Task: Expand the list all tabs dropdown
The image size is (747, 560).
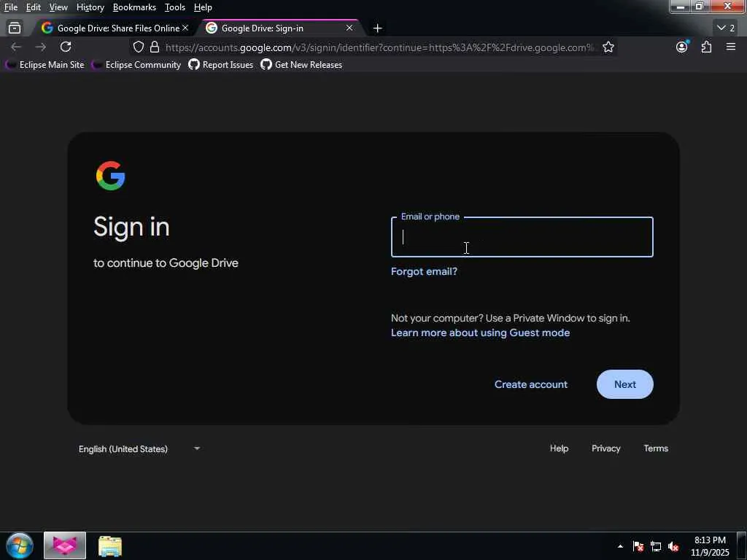Action: click(x=726, y=28)
